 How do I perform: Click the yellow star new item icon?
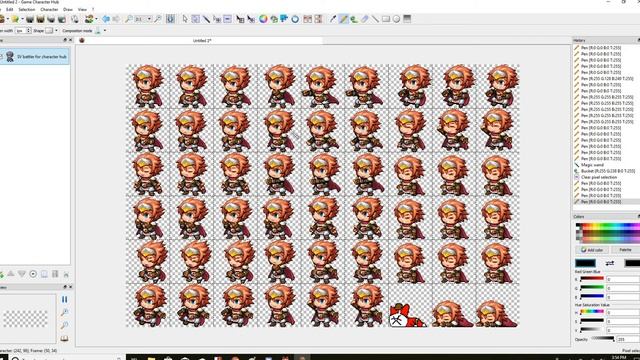tap(15, 19)
